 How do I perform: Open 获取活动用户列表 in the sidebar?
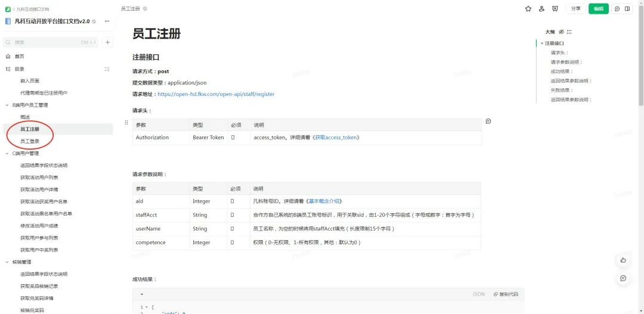click(x=39, y=178)
